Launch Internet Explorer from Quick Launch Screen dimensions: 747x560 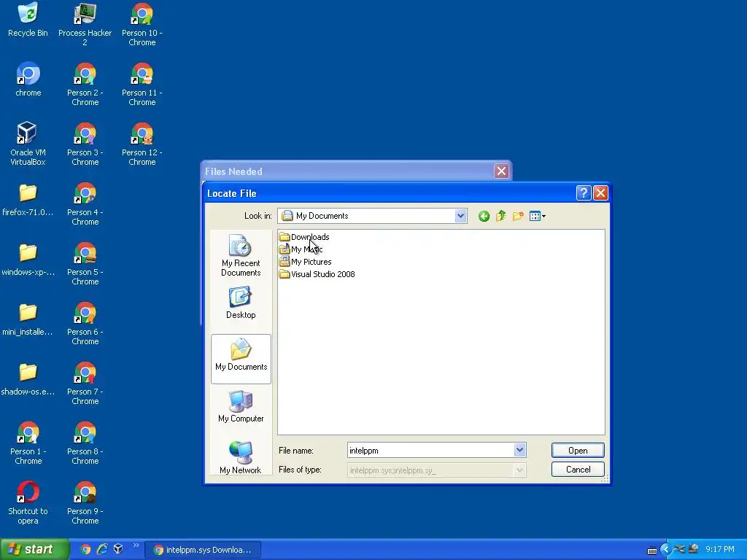(102, 549)
